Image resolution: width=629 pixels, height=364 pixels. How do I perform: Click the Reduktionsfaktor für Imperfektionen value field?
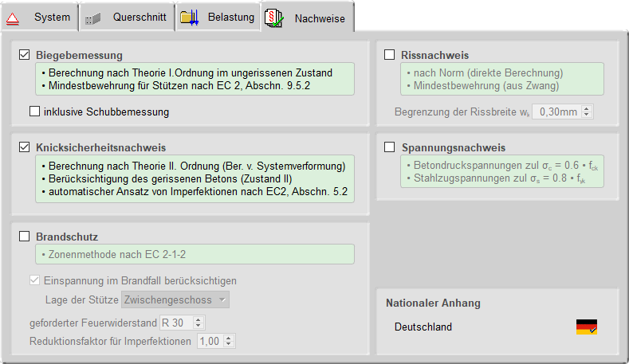click(x=208, y=341)
